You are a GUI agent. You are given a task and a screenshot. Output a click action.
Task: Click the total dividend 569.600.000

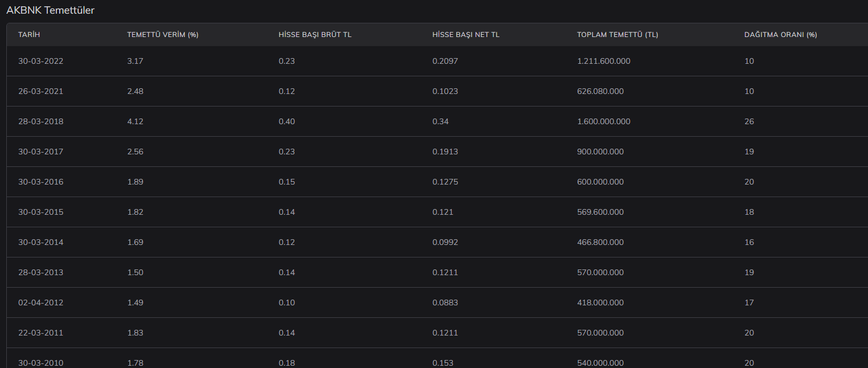[600, 212]
